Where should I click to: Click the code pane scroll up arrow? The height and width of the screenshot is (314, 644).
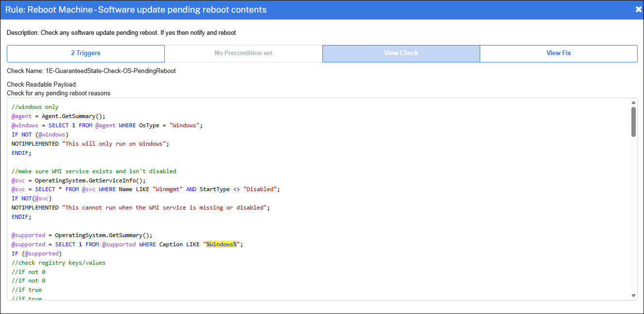pos(633,103)
